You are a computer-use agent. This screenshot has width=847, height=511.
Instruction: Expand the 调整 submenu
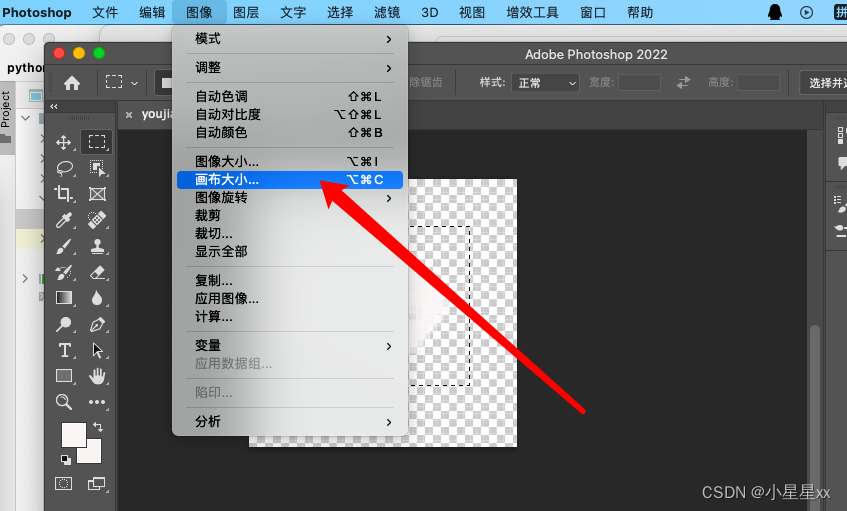tap(290, 68)
